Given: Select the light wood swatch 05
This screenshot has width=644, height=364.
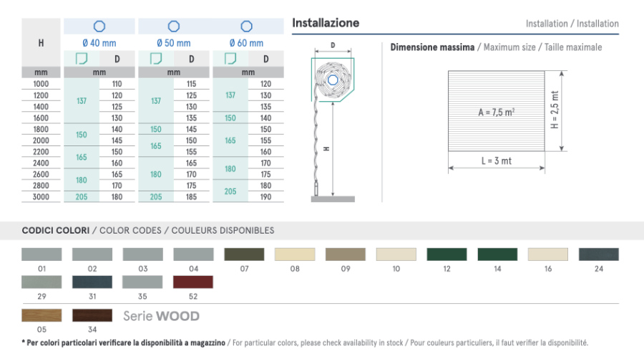Looking at the screenshot, I should (42, 315).
